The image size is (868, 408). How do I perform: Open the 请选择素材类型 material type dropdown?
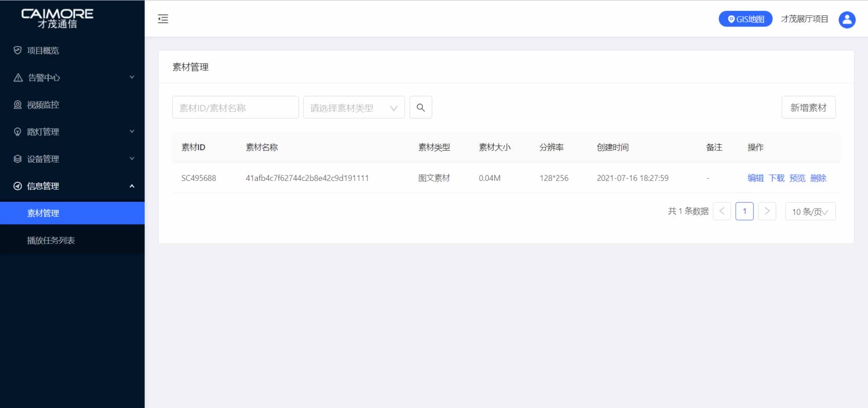tap(354, 107)
